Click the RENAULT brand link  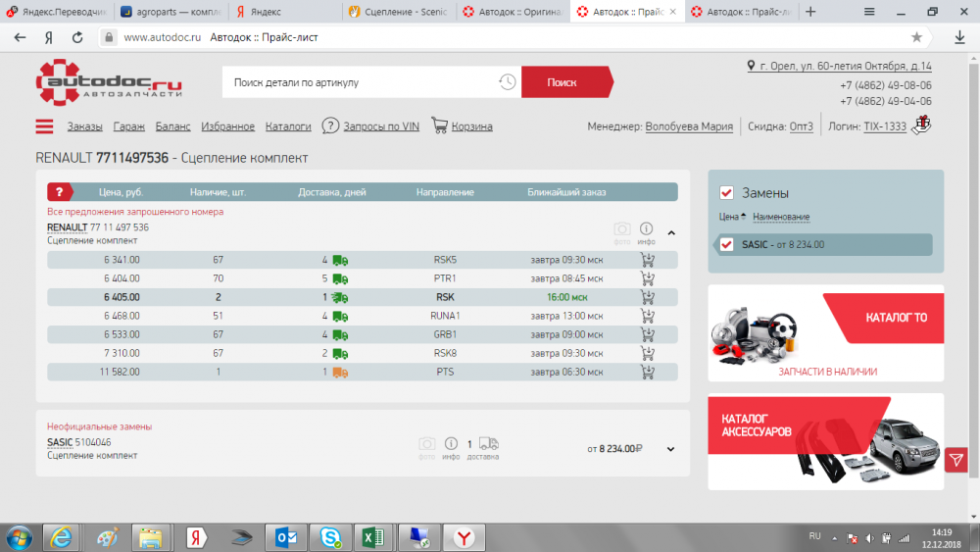tap(67, 227)
